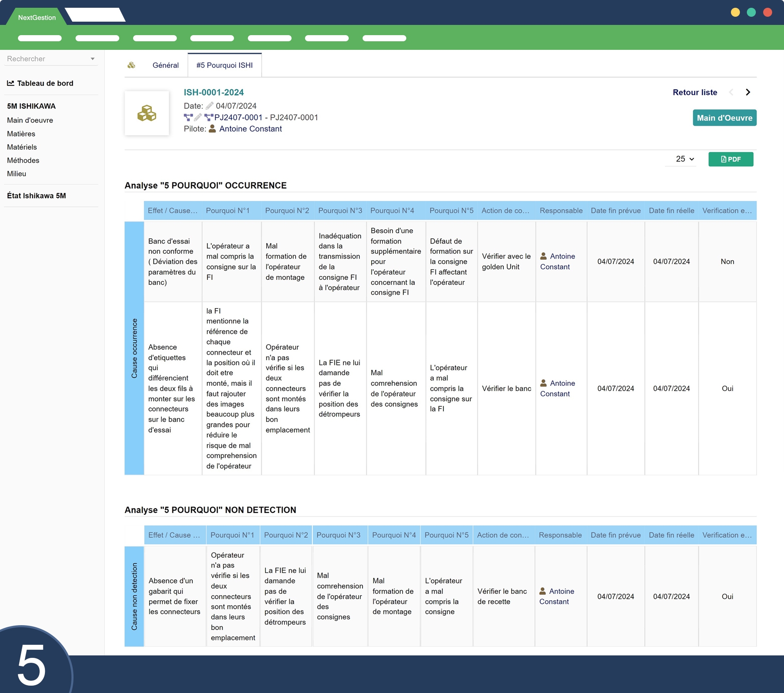Click the chart icon beside Tableau de bord
The width and height of the screenshot is (784, 693).
pyautogui.click(x=11, y=83)
